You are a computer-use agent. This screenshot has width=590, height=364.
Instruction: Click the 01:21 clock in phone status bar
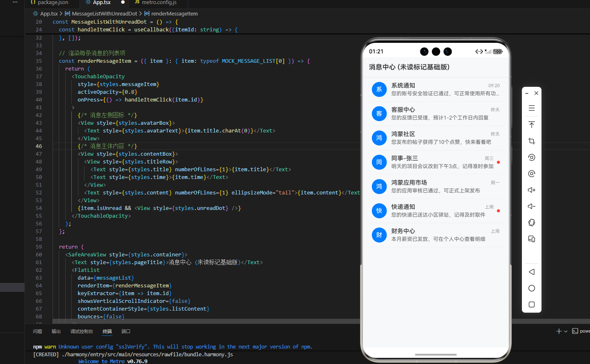pyautogui.click(x=376, y=51)
